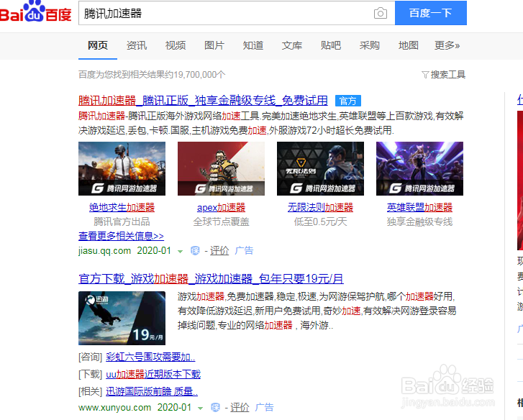Open the 知道 tab

pyautogui.click(x=253, y=45)
